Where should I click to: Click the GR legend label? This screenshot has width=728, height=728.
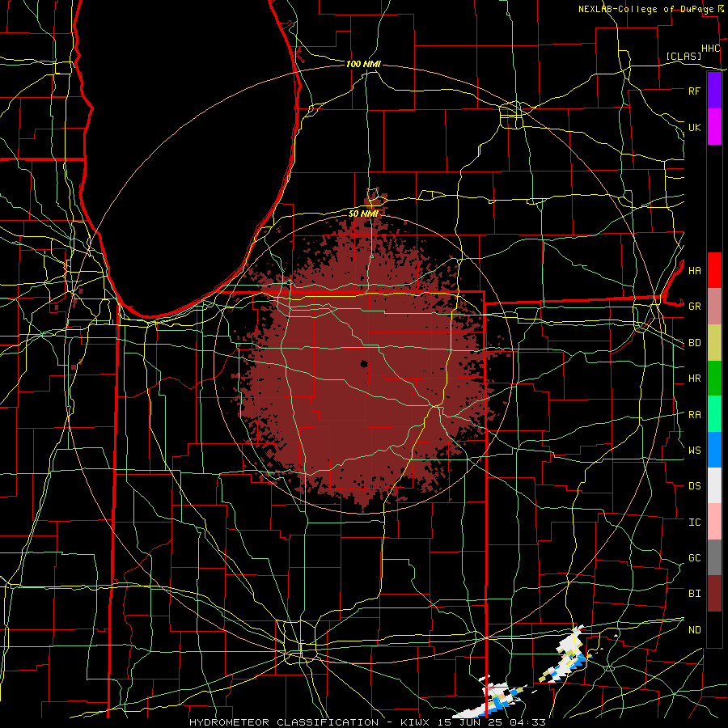click(x=694, y=307)
